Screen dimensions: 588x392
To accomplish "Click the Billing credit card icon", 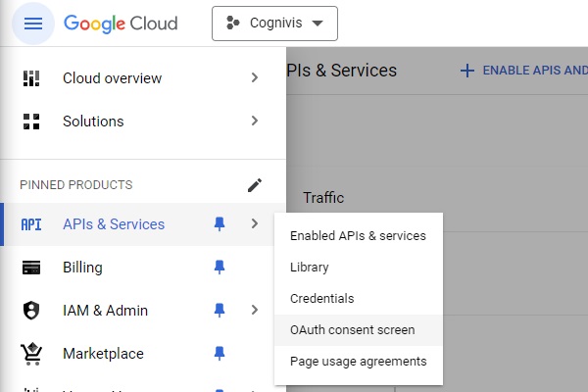I will 31,268.
